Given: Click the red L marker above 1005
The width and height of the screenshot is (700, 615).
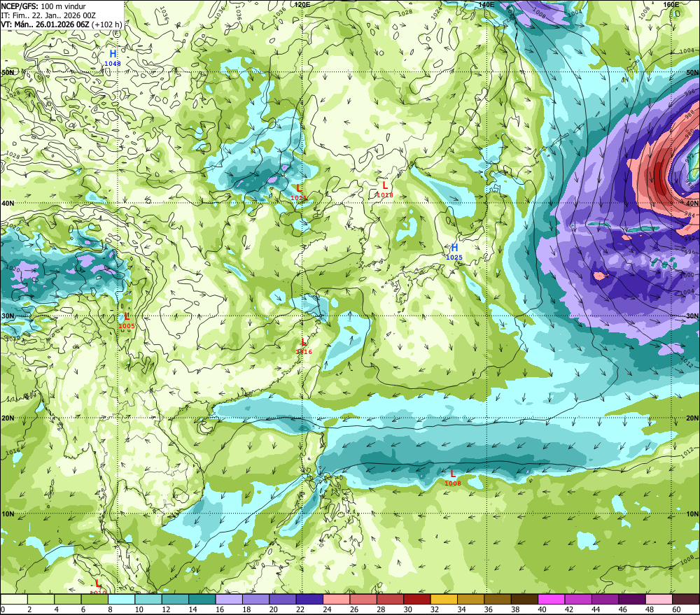Looking at the screenshot, I should point(127,316).
